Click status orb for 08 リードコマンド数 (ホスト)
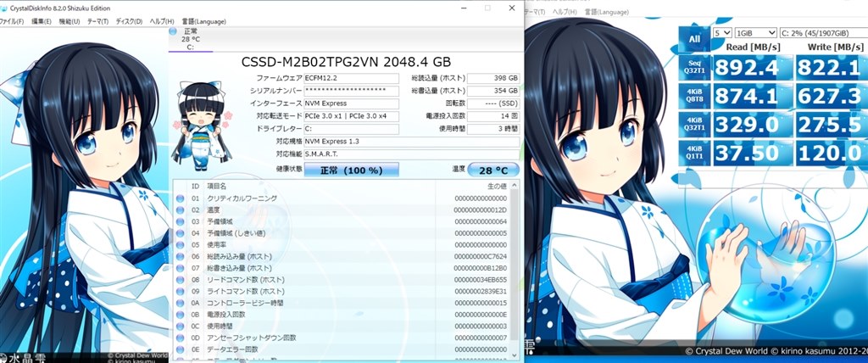Viewport: 868px width, 363px height. 180,280
